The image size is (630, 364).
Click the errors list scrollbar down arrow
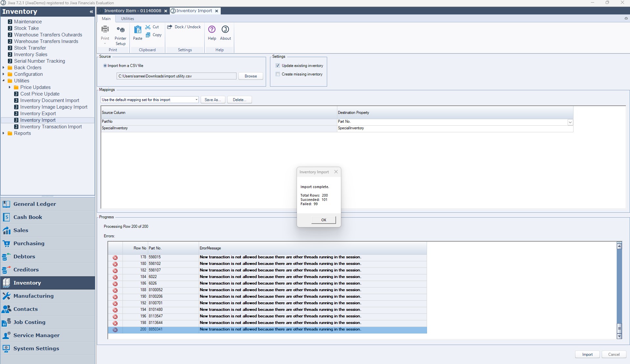pos(619,336)
